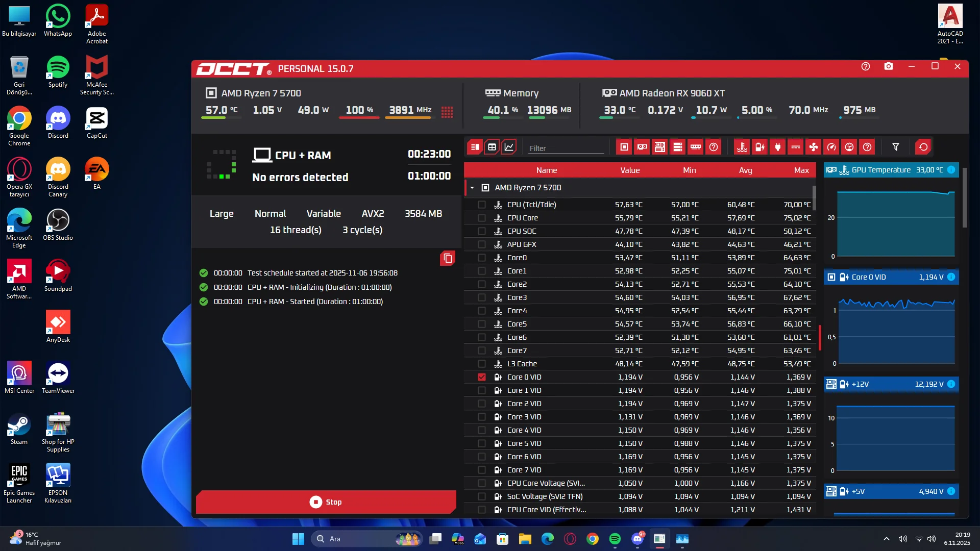Sort sensors by the Value column header
Image resolution: width=980 pixels, height=551 pixels.
pos(629,170)
